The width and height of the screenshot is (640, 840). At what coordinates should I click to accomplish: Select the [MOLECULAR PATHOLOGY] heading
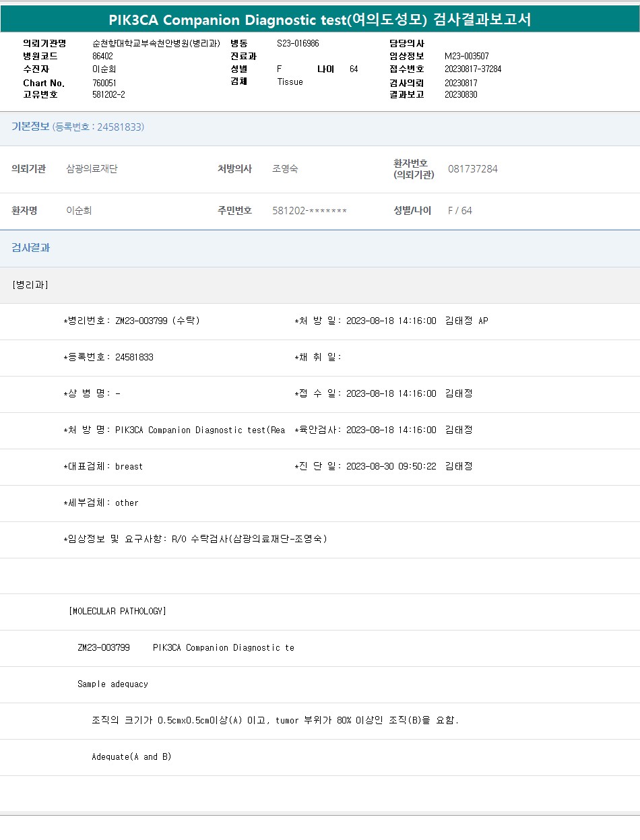click(117, 612)
